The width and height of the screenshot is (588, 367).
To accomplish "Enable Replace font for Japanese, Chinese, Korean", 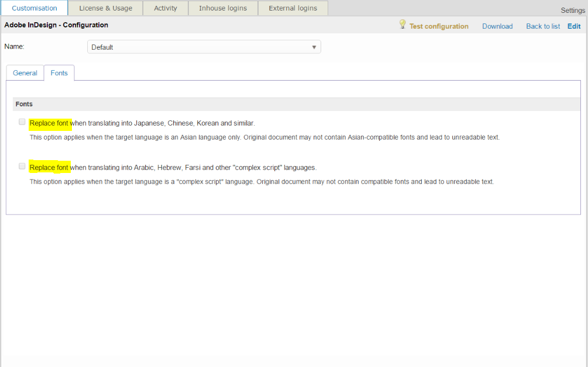I will coord(22,122).
